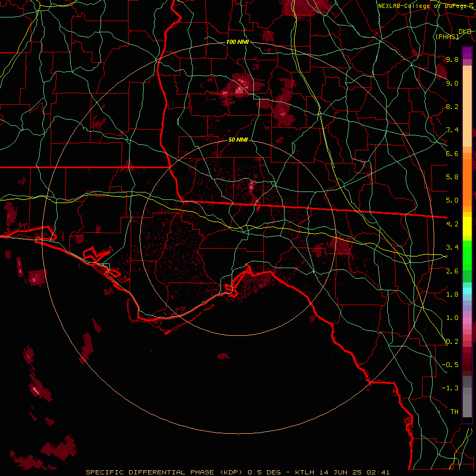The height and width of the screenshot is (476, 476).
Task: Click the 9.0 value on the scale
Action: point(452,83)
